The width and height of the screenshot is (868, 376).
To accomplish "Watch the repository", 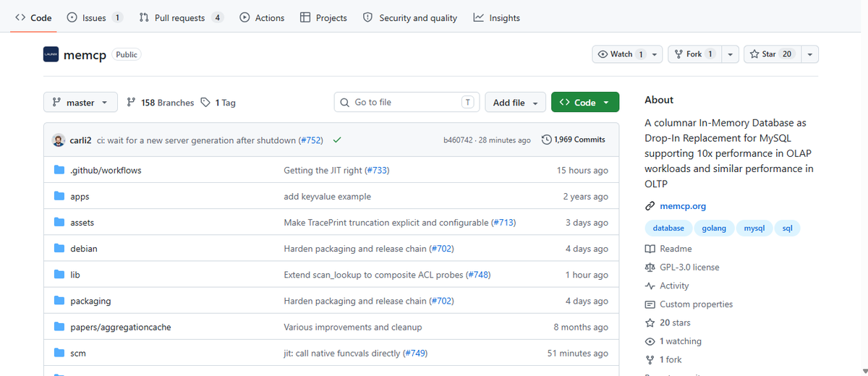I will (619, 54).
